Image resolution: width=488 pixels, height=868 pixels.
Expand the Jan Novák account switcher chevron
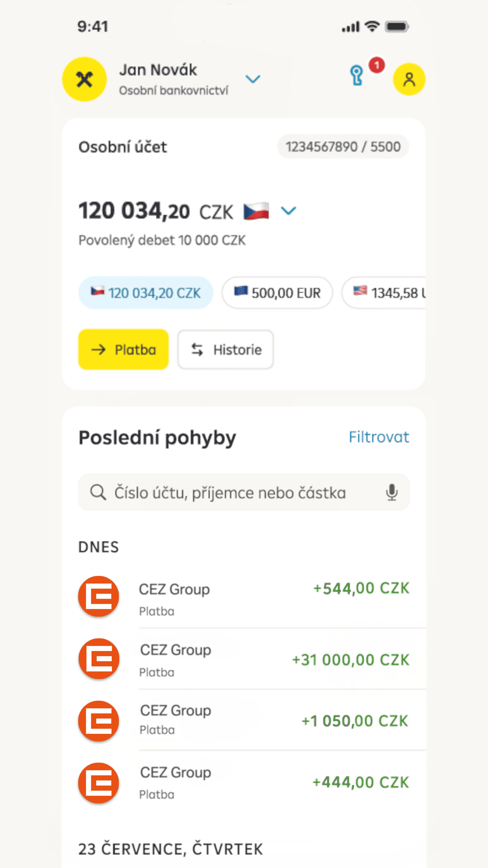tap(253, 80)
